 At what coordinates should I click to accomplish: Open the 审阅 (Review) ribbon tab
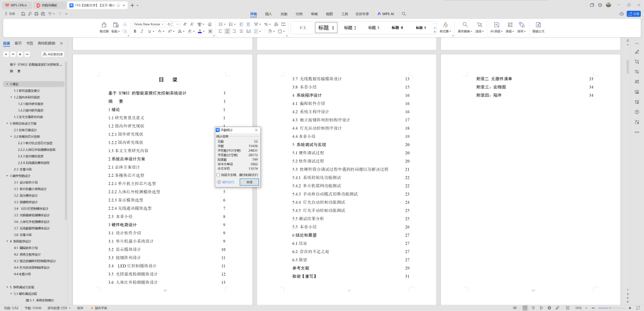click(314, 14)
